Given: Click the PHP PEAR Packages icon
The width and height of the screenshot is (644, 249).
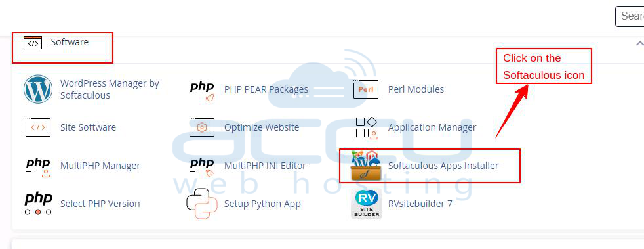Looking at the screenshot, I should click(202, 91).
